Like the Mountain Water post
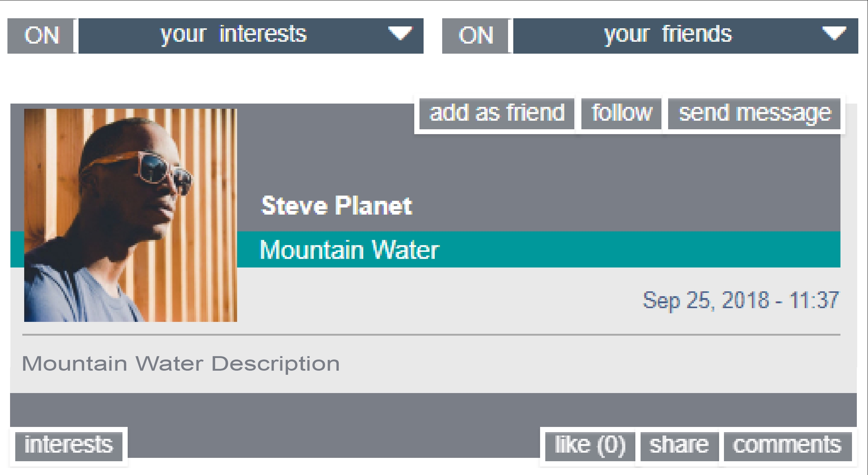Screen dimensions: 868x475 [590, 446]
